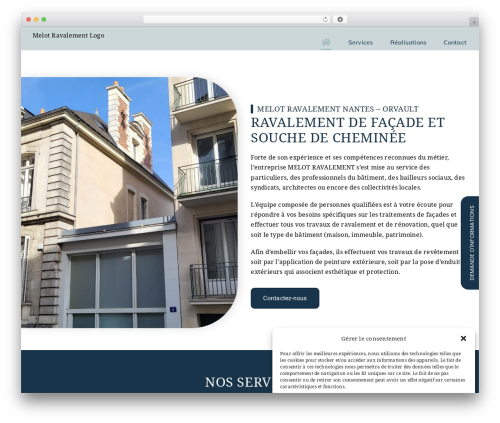Click the Contactez-nous button
Viewport: 500px width, 423px height.
pos(285,298)
